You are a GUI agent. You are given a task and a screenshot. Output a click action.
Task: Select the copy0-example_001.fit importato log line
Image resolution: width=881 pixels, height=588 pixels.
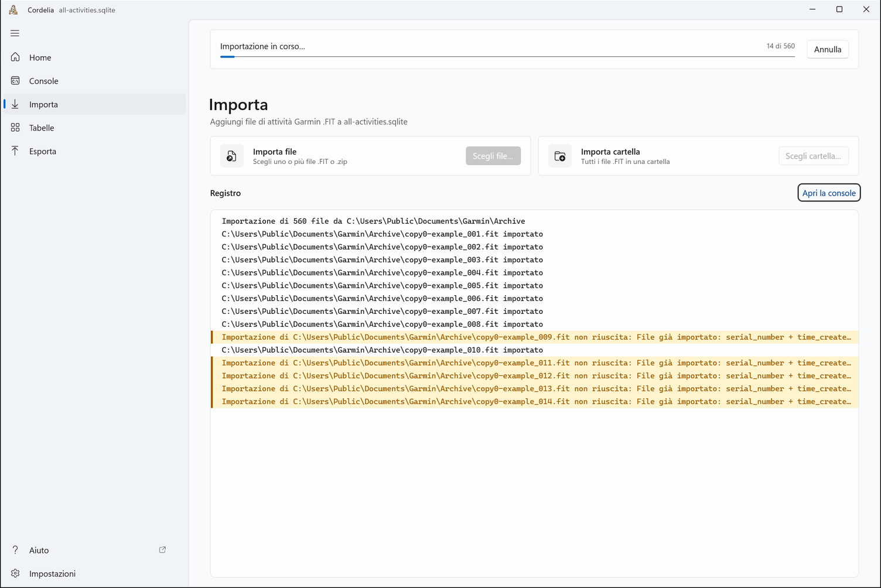tap(535, 234)
